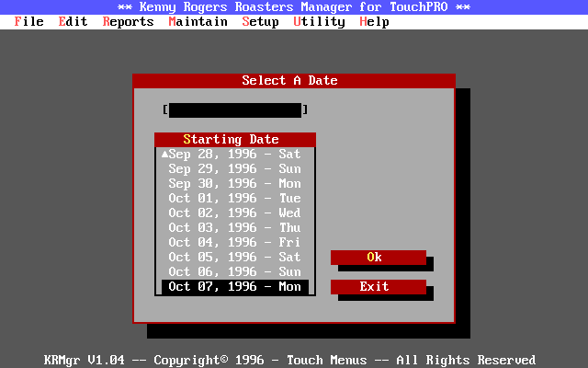Click the Exit button in the dialog

tap(379, 286)
